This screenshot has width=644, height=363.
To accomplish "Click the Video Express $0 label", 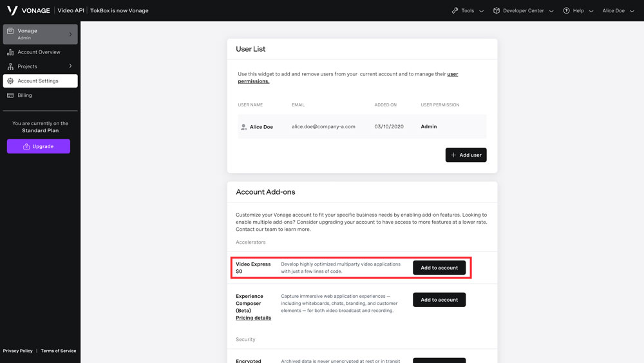I will pos(253,268).
